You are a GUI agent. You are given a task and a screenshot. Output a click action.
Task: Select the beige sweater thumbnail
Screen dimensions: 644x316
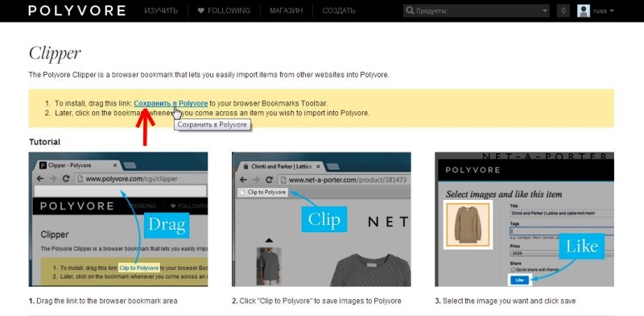(x=468, y=225)
